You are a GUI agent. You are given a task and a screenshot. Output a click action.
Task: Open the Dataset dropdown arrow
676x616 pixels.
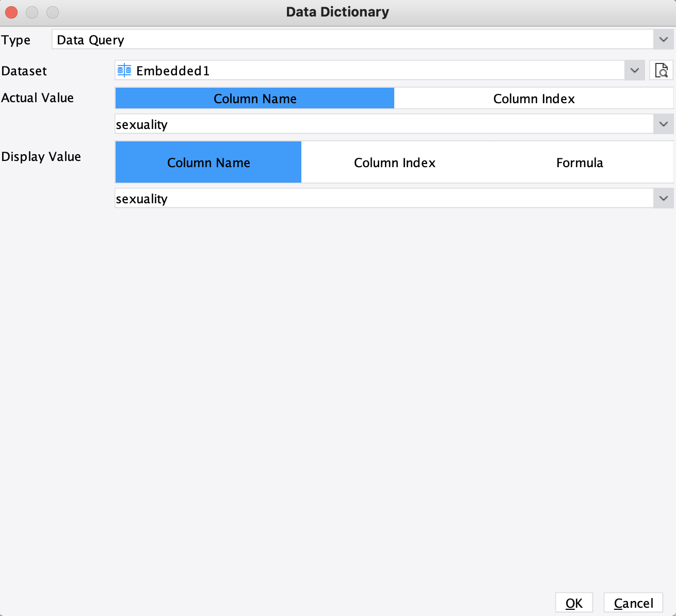pyautogui.click(x=635, y=71)
